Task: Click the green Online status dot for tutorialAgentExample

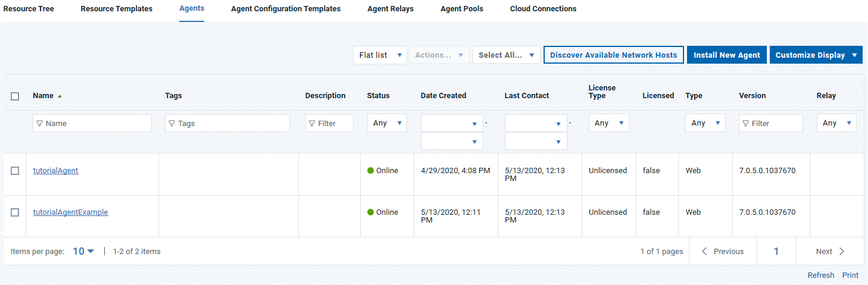Action: tap(370, 212)
